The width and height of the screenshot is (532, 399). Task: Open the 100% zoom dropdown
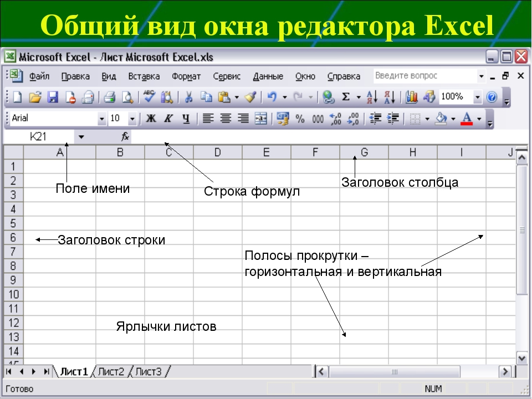pyautogui.click(x=478, y=98)
